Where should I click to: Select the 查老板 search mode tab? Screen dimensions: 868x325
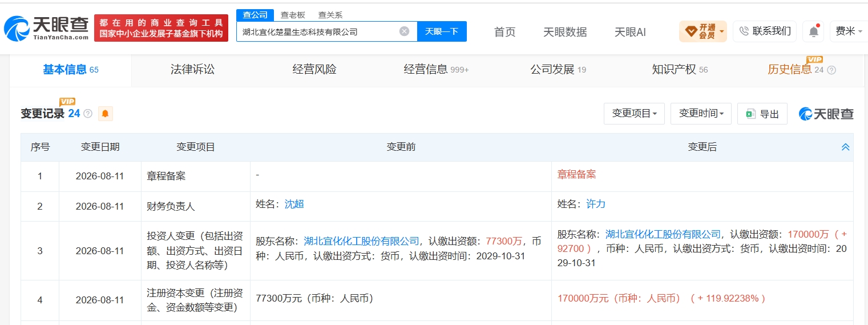293,15
